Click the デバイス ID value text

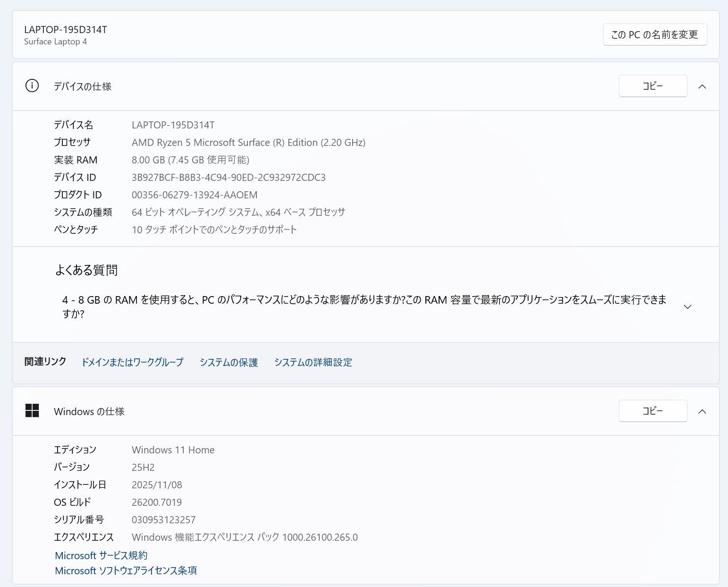[229, 178]
